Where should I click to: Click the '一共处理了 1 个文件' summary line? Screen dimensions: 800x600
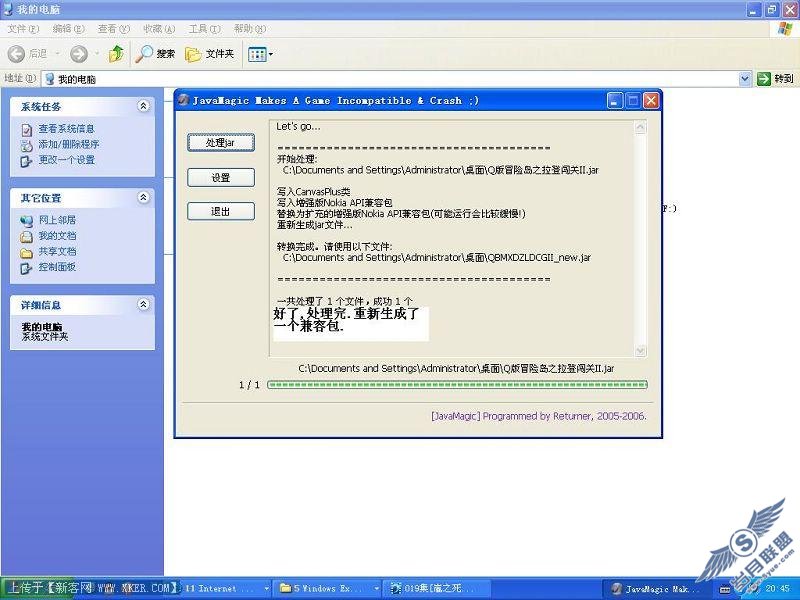pyautogui.click(x=345, y=301)
